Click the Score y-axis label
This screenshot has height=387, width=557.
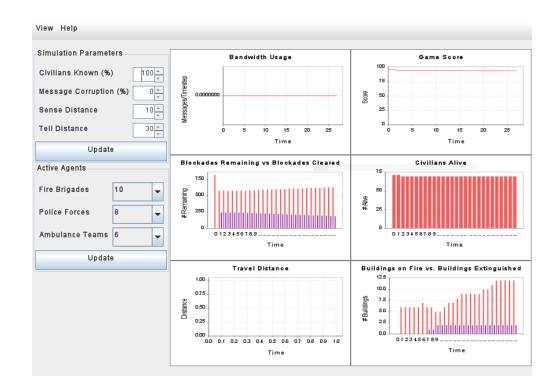click(x=365, y=97)
